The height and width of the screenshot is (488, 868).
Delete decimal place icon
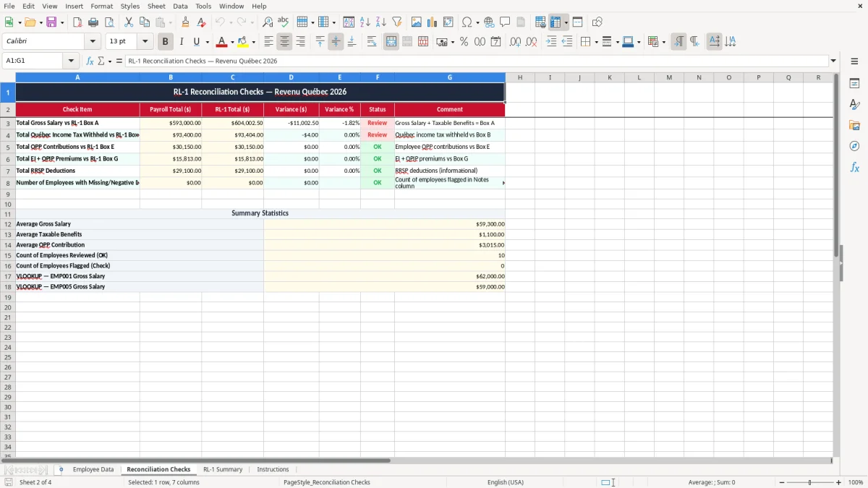point(531,42)
